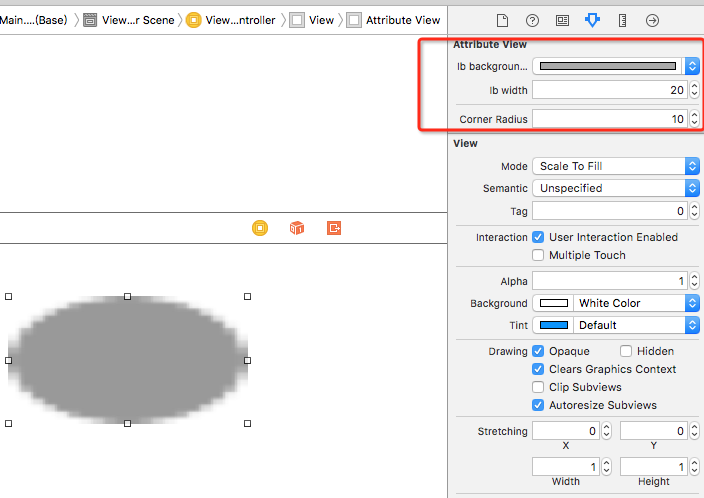This screenshot has width=704, height=498.
Task: Click the Stretching Y stepper
Action: [x=695, y=431]
